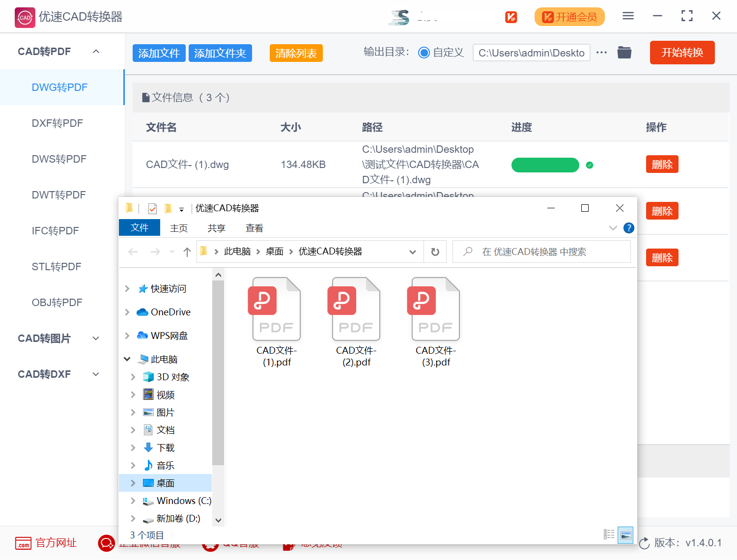Click the version refresh icon
737x560 pixels.
click(644, 543)
